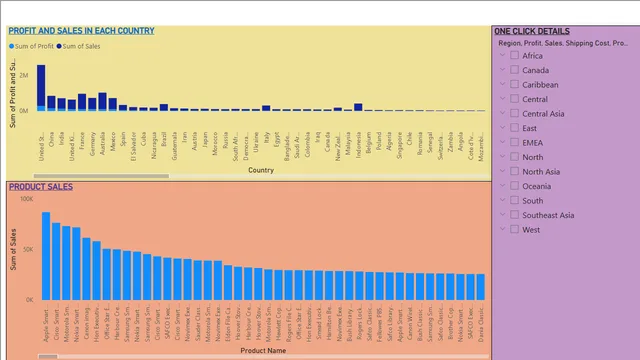Tick the Africa region checkbox
Image resolution: width=640 pixels, height=360 pixels.
[514, 55]
